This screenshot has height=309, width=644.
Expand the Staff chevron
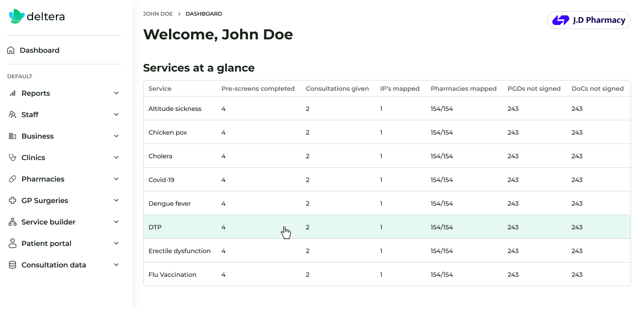coord(116,114)
